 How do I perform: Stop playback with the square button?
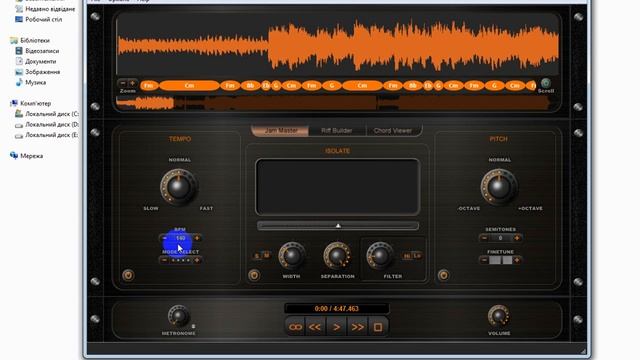[378, 327]
